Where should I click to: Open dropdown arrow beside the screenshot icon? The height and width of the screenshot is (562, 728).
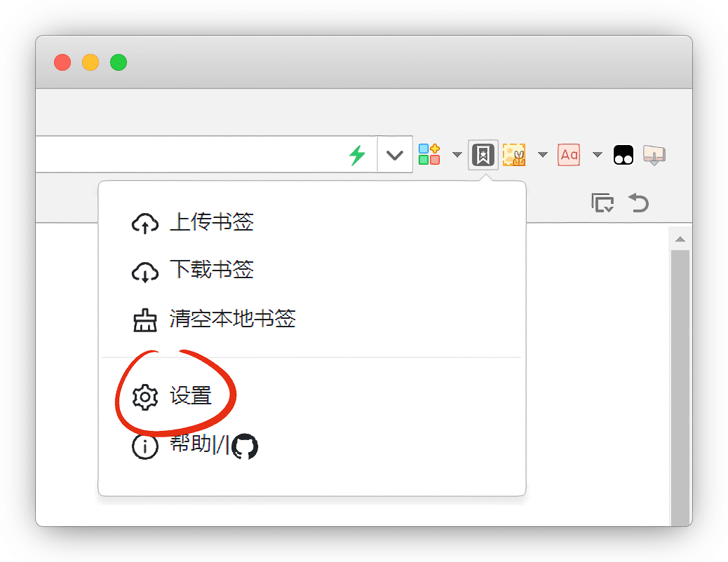(x=542, y=155)
